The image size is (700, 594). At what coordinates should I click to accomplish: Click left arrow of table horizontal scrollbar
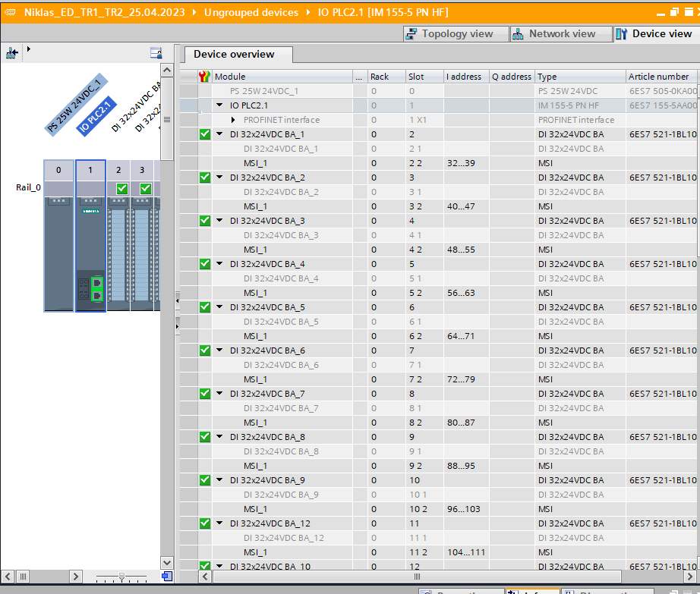click(205, 577)
